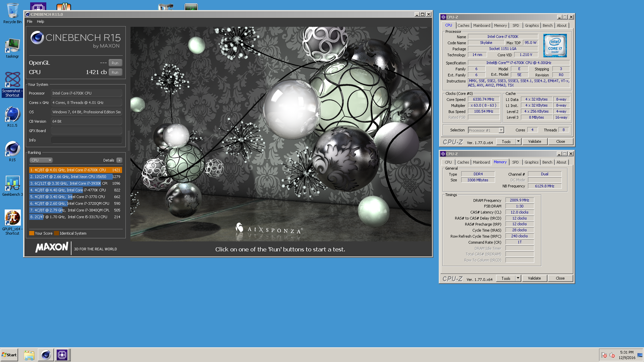
Task: Click Close button in lower CPU-Z window
Action: (560, 278)
